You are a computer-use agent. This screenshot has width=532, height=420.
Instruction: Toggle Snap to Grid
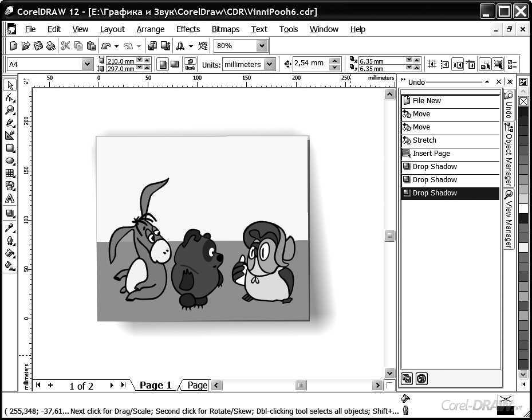(432, 64)
